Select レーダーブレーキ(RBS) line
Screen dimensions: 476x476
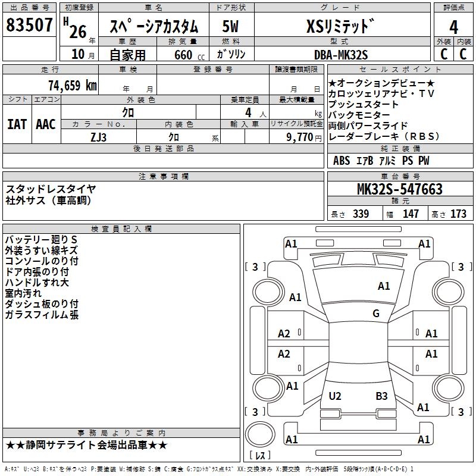(384, 136)
